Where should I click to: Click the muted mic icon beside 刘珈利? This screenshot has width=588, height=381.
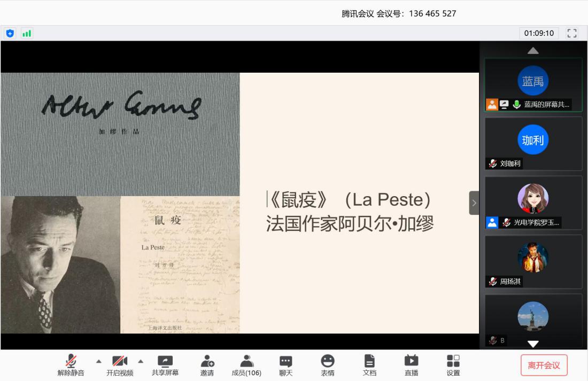(x=493, y=164)
